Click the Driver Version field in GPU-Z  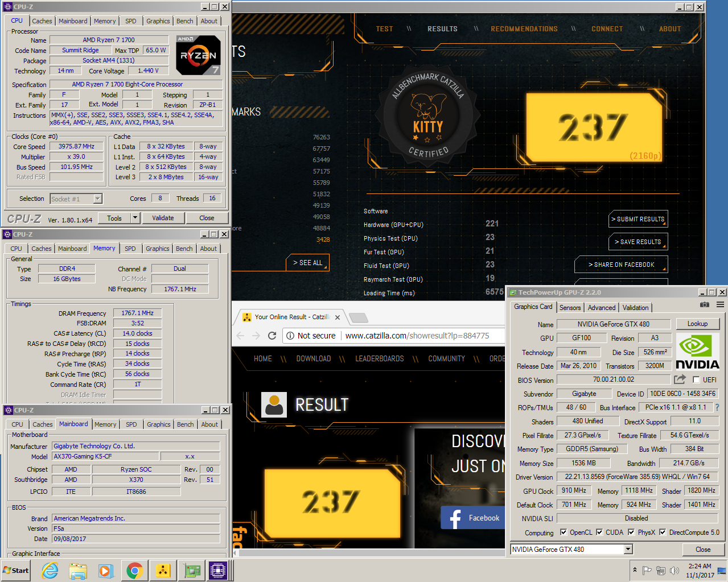click(637, 477)
